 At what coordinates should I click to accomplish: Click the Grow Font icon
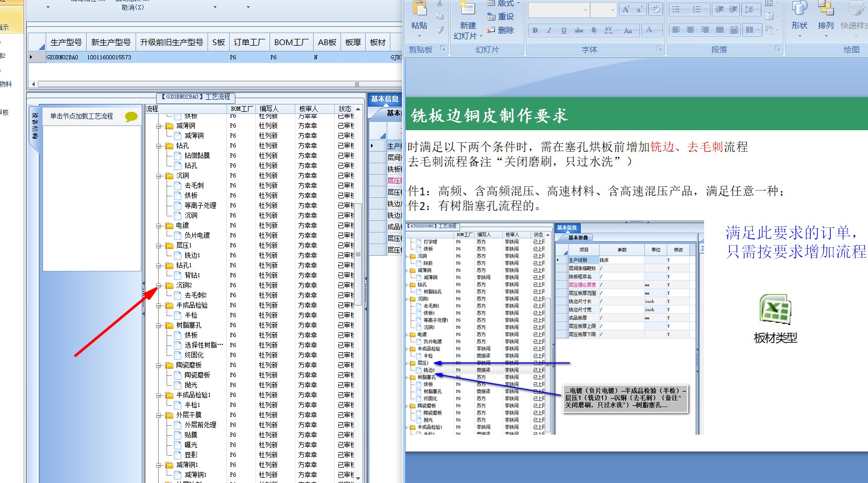click(x=626, y=9)
